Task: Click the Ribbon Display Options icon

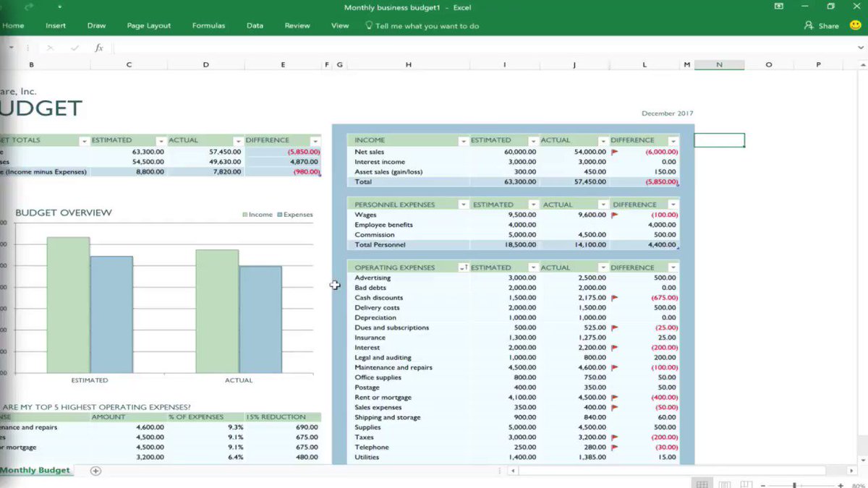Action: click(x=779, y=7)
